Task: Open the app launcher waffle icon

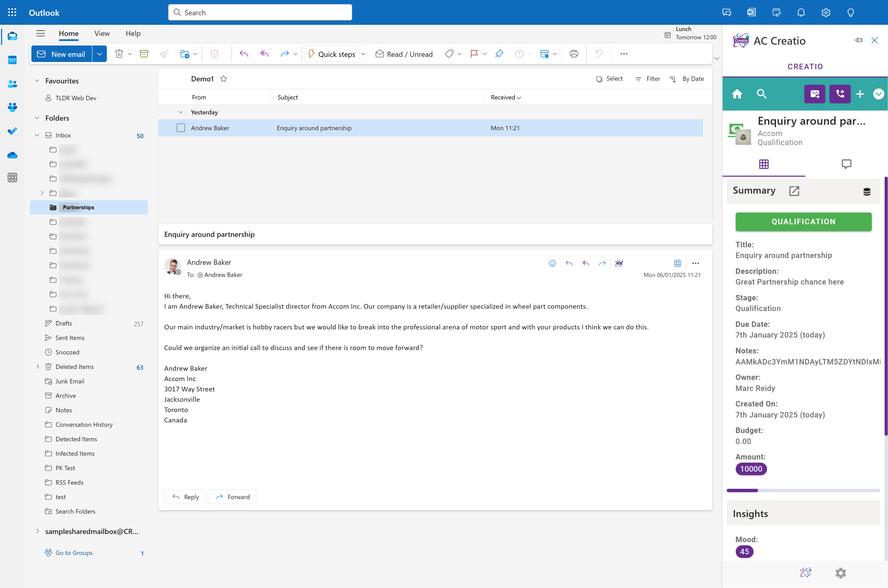Action: pos(12,12)
